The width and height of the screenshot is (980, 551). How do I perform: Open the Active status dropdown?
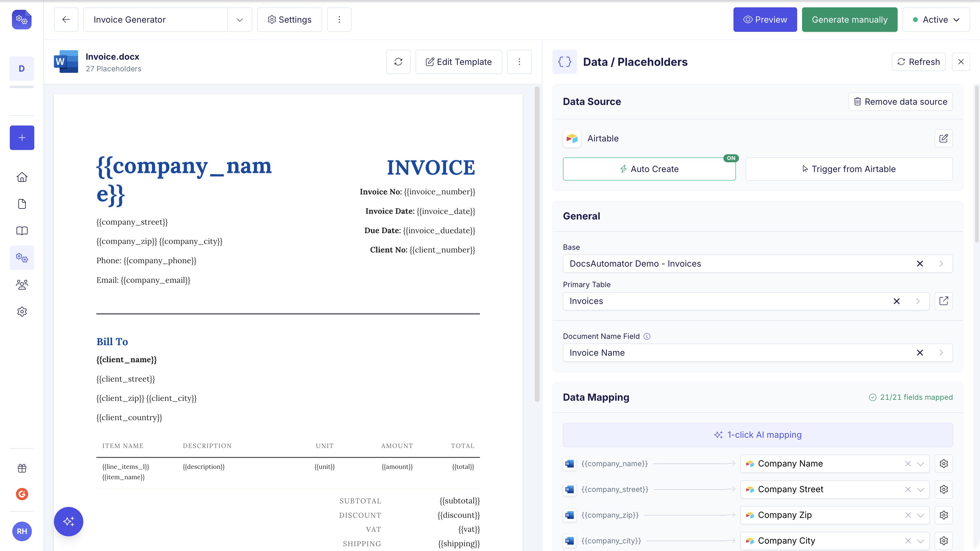936,19
